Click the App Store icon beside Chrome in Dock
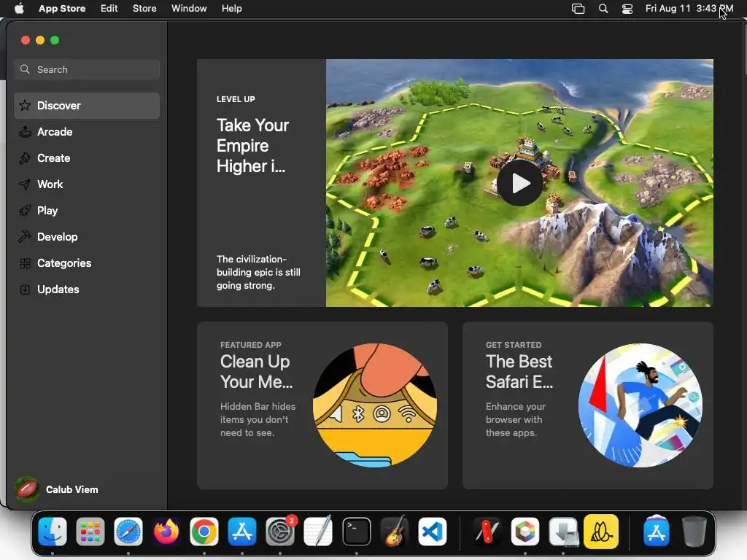The width and height of the screenshot is (747, 560). 242,532
